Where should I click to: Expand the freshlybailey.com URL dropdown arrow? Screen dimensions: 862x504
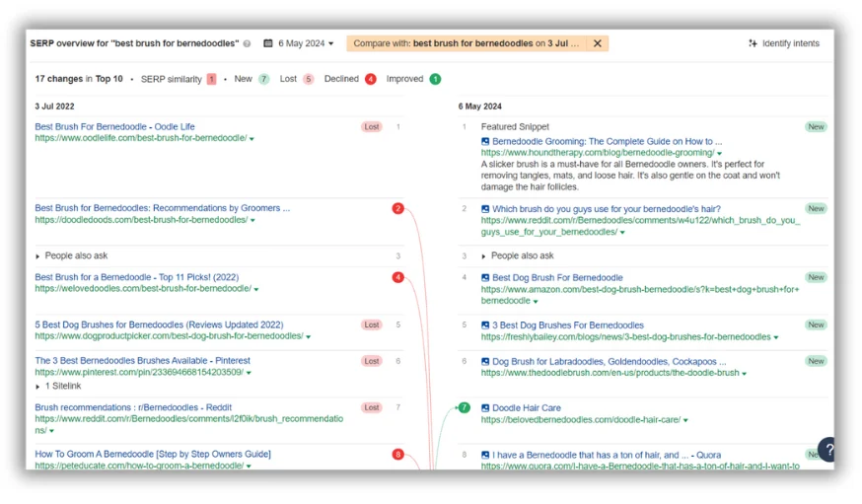point(776,337)
